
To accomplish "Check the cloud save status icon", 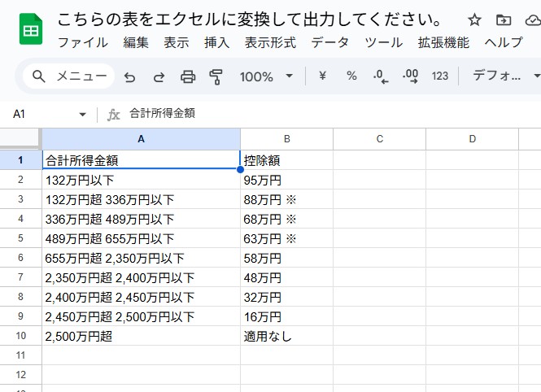I will (x=533, y=20).
